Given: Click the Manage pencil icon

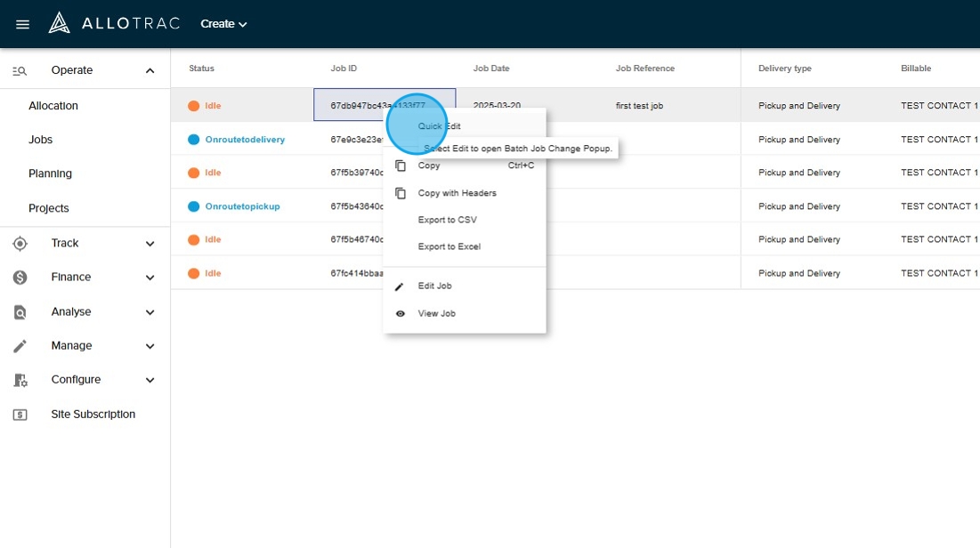Looking at the screenshot, I should [20, 346].
